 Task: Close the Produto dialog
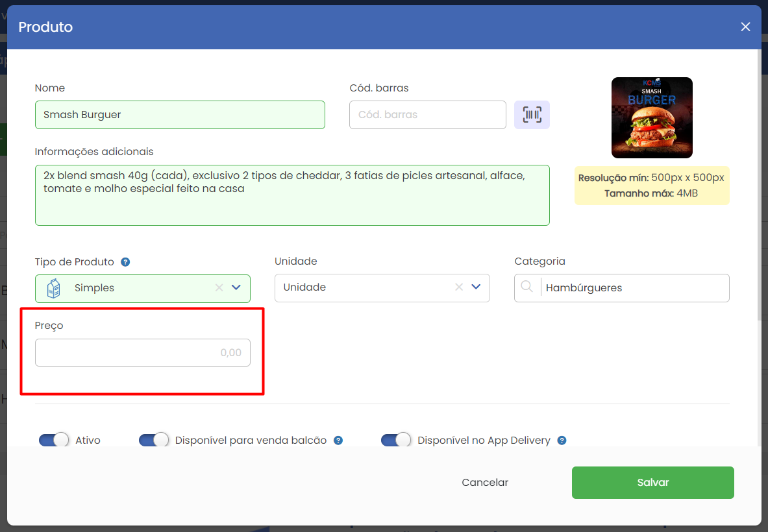point(745,27)
